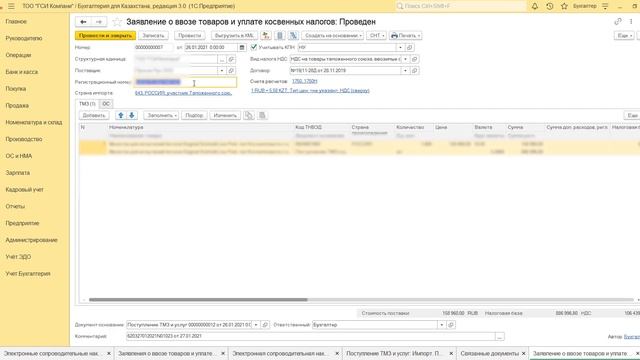Open the supplier record icon
Viewport: 640px width, 360px height.
(231, 71)
